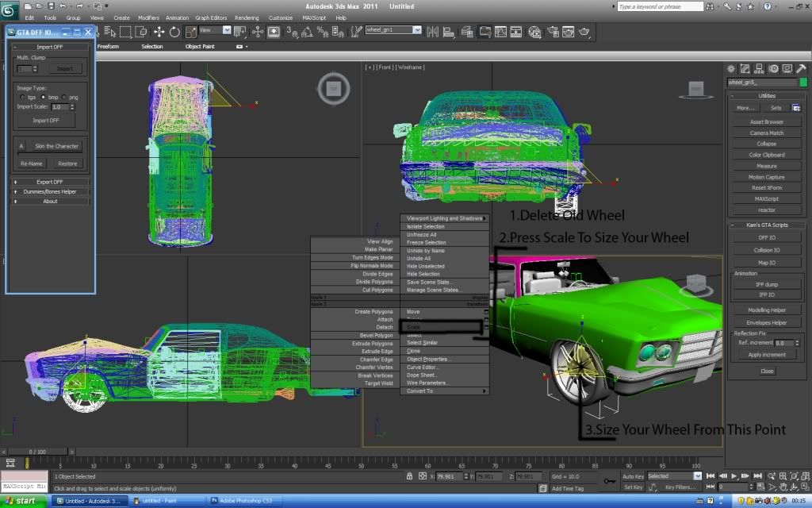Click the time slider 0 / 100 handle

tap(38, 452)
